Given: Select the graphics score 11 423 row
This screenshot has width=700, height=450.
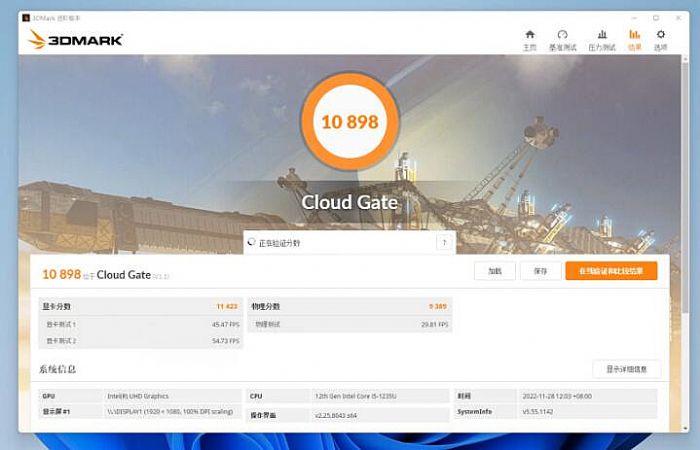Looking at the screenshot, I should pos(140,306).
